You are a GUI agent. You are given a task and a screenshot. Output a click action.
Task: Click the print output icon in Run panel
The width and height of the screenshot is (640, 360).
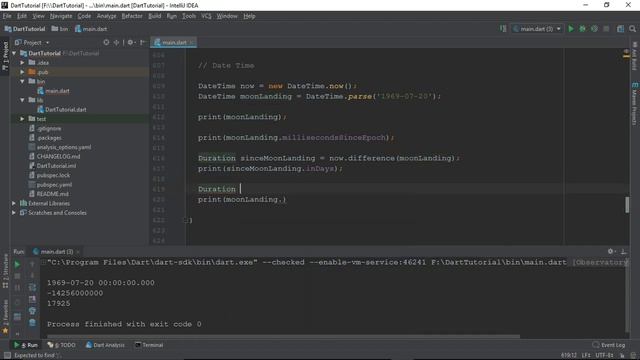32,311
